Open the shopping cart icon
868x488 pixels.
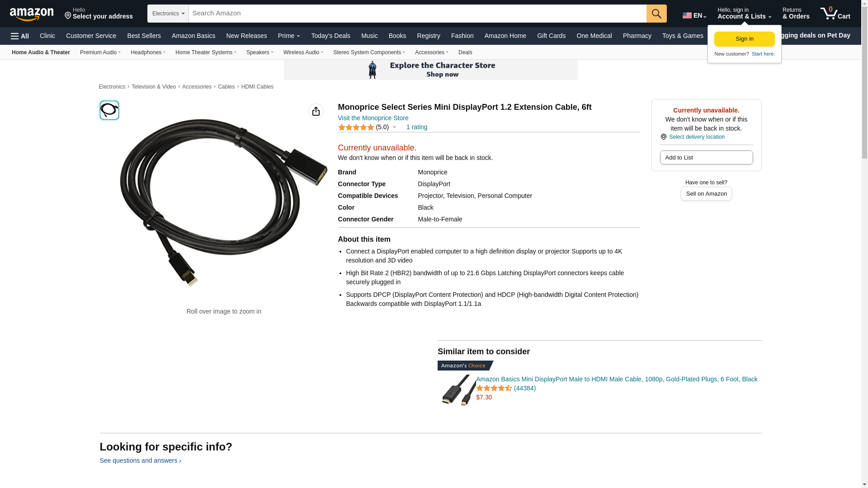pos(835,14)
